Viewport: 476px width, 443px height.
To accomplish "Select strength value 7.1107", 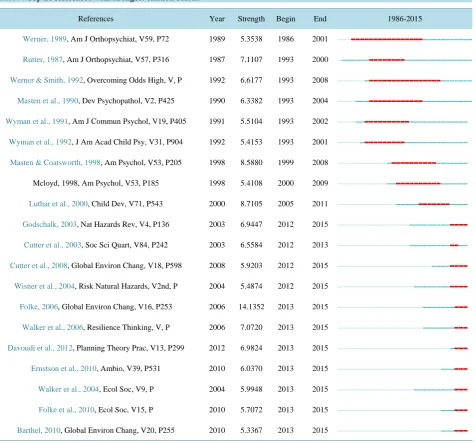I will click(x=251, y=60).
